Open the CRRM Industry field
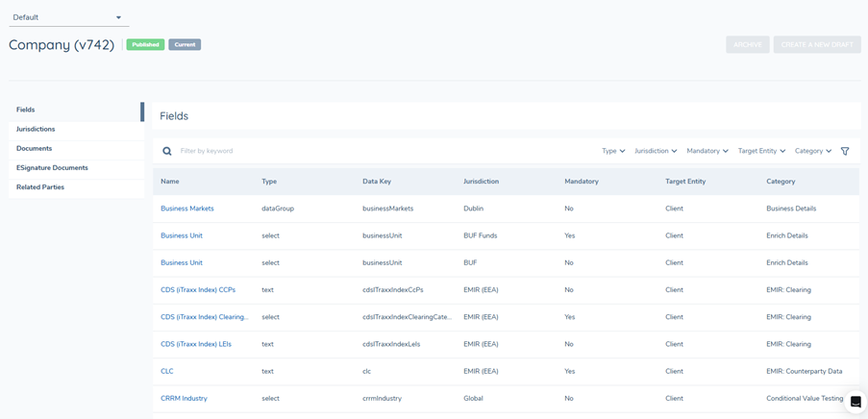868x419 pixels. coord(184,398)
